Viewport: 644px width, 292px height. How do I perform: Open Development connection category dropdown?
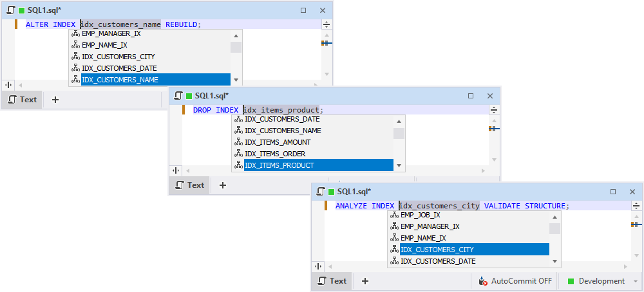tap(601, 281)
